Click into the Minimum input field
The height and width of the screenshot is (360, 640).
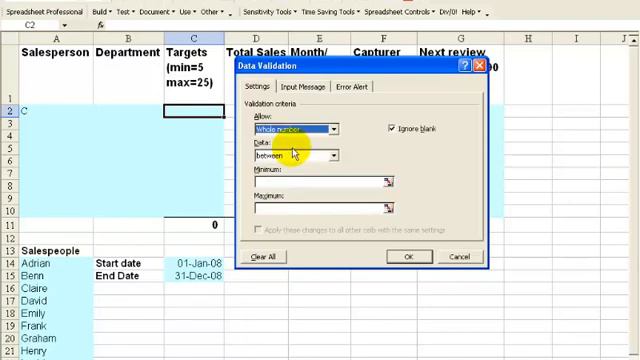pos(319,182)
